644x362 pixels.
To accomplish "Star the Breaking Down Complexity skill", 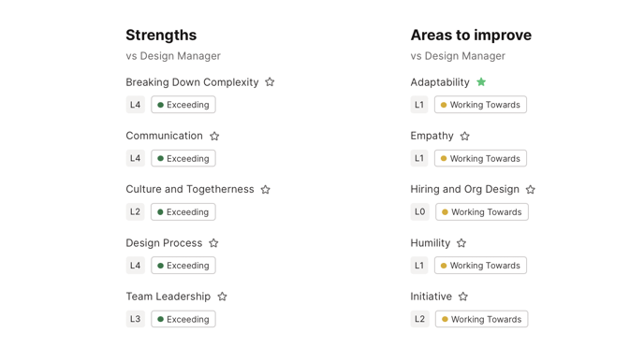I will 270,82.
